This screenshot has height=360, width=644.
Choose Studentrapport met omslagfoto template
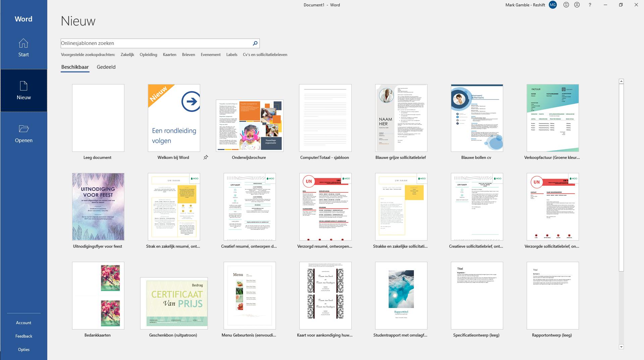[x=401, y=296]
